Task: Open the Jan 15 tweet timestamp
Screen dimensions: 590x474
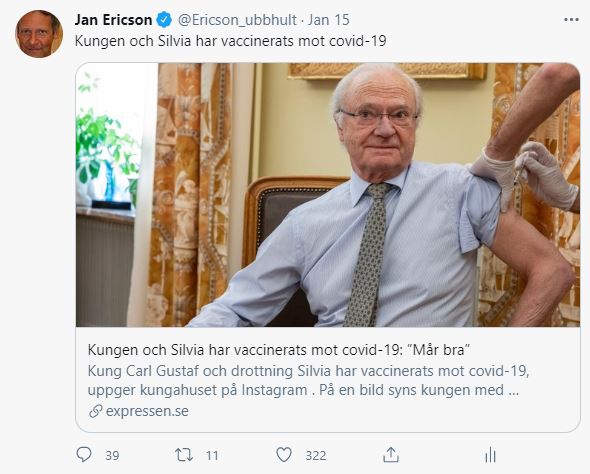Action: tap(328, 20)
